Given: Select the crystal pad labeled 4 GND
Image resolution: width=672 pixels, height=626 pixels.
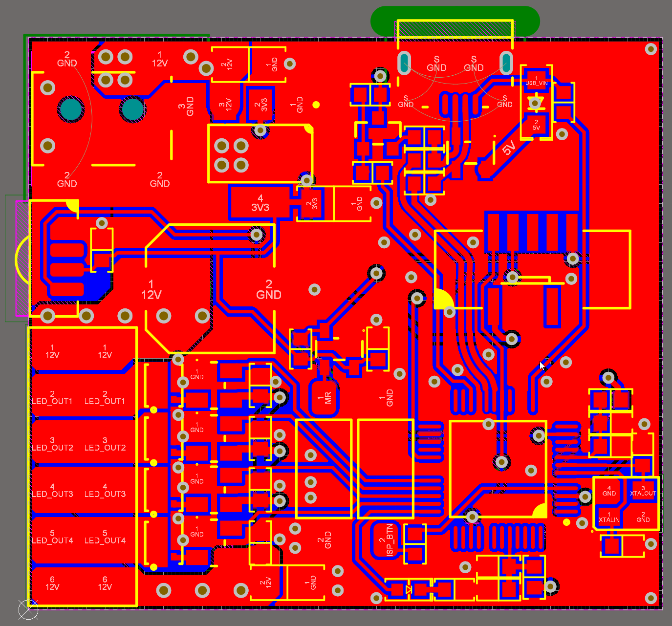Looking at the screenshot, I should point(609,491).
